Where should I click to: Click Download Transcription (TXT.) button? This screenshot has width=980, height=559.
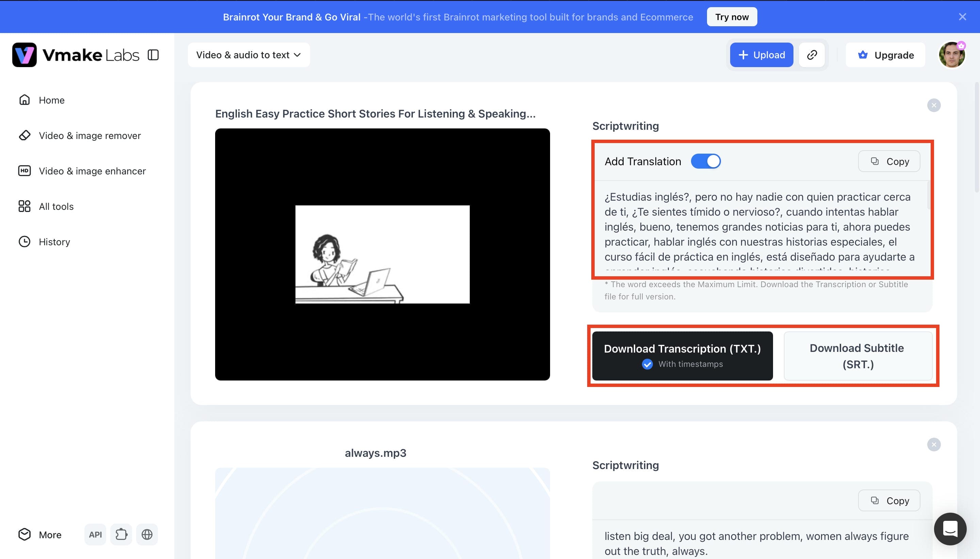click(x=682, y=356)
